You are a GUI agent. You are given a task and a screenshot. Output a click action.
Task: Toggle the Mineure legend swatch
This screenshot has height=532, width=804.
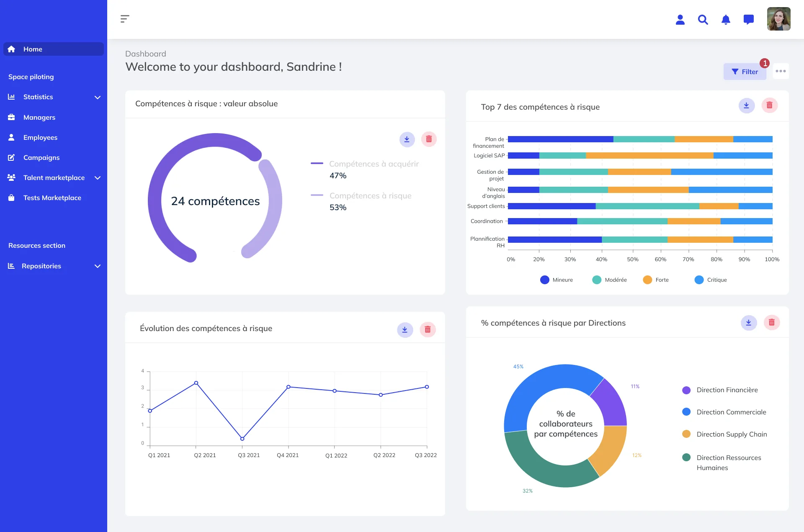(544, 280)
